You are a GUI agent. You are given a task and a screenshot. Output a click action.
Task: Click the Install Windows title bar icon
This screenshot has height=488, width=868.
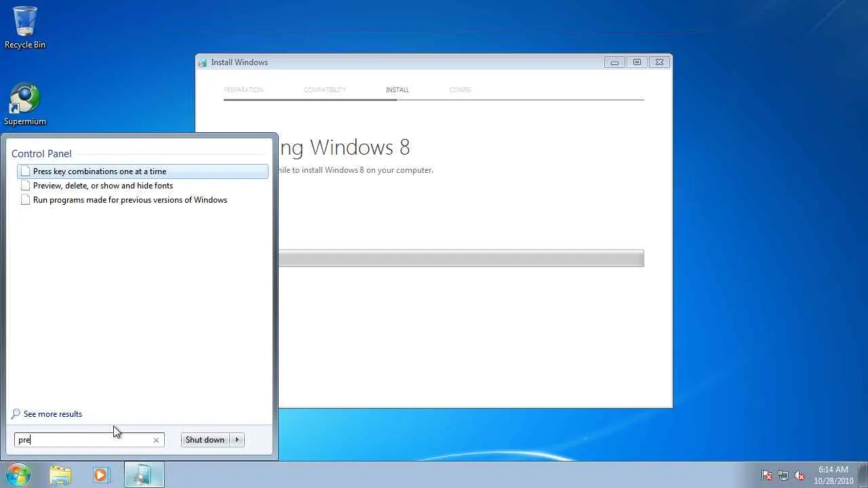coord(203,62)
